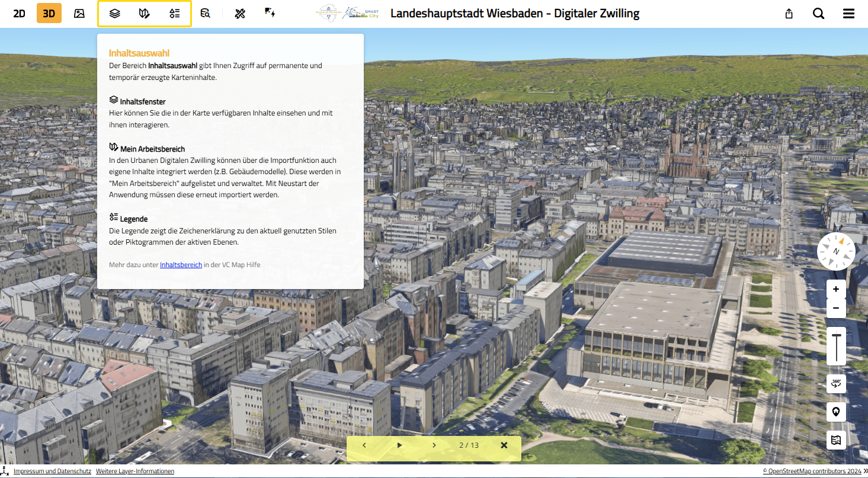Screen dimensions: 868x478
Task: Show the Legende panel
Action: 175,13
